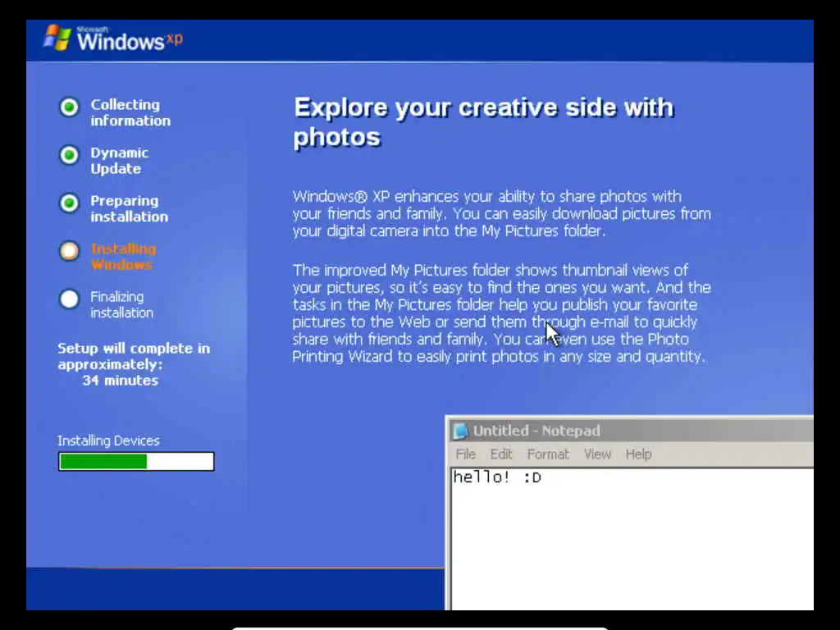
Task: Click the paragraph starting 'The improved My Pictures'
Action: (x=502, y=313)
